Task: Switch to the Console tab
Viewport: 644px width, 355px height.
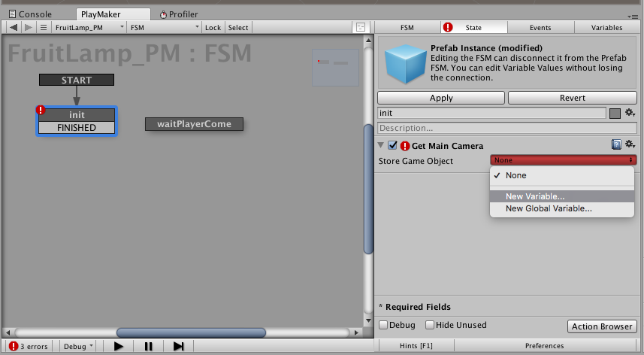Action: coord(30,14)
